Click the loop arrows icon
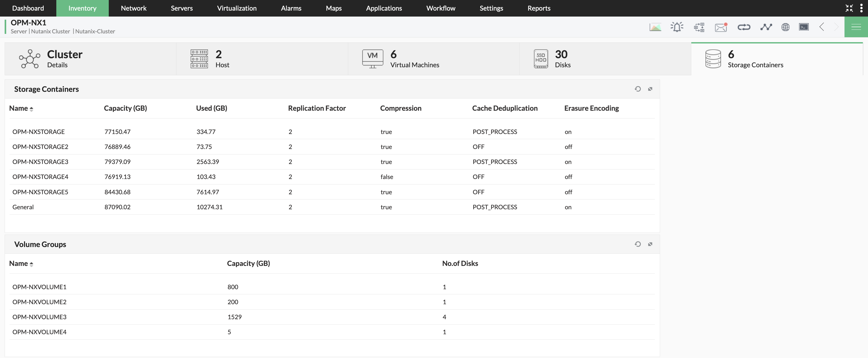This screenshot has height=358, width=868. pos(744,27)
